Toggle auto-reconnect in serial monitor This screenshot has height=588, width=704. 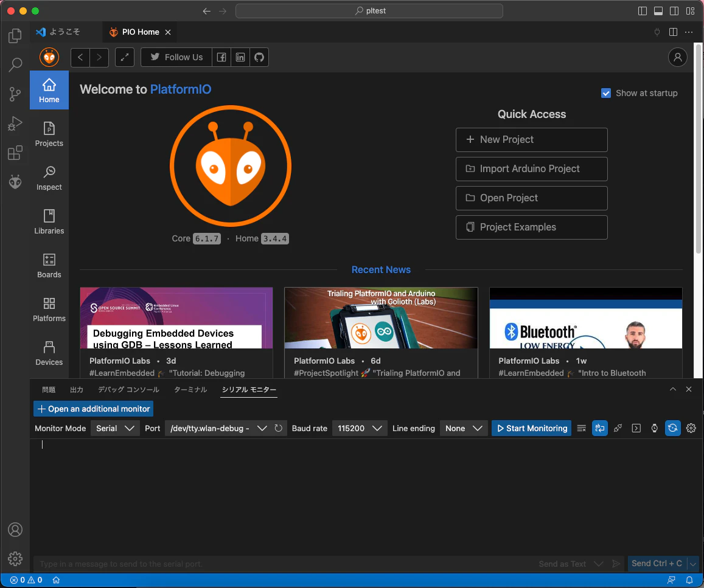click(x=672, y=428)
